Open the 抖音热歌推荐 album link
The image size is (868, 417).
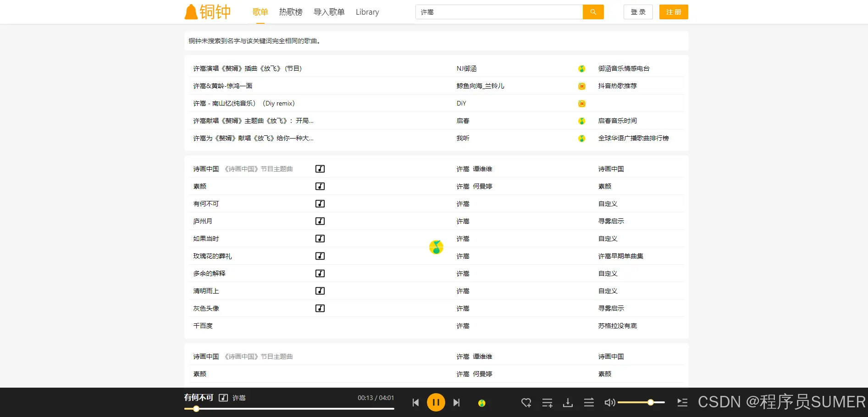click(617, 86)
